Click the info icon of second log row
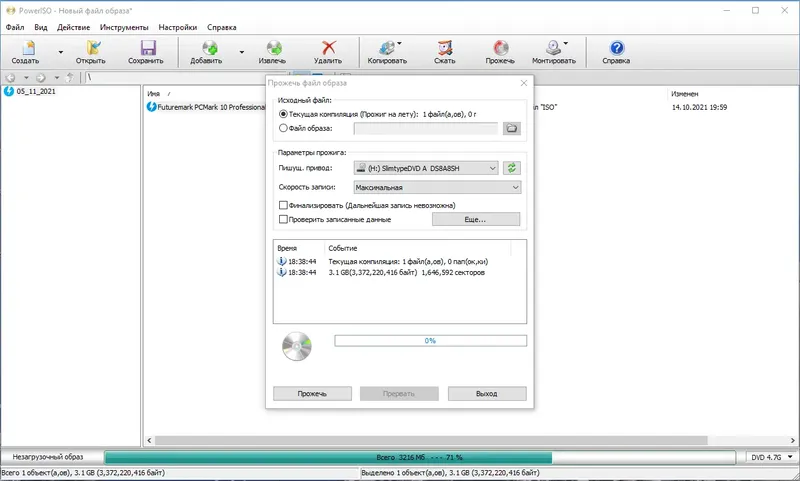The width and height of the screenshot is (800, 481). pyautogui.click(x=282, y=272)
